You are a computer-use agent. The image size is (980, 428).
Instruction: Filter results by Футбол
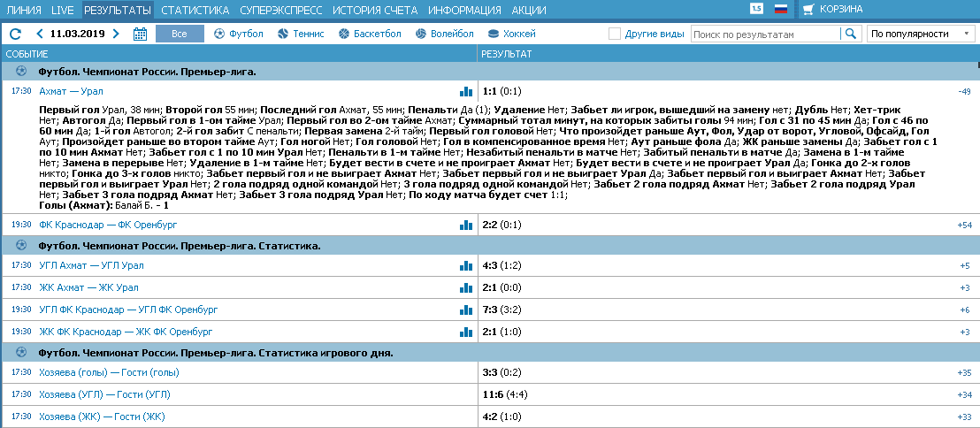(x=239, y=34)
